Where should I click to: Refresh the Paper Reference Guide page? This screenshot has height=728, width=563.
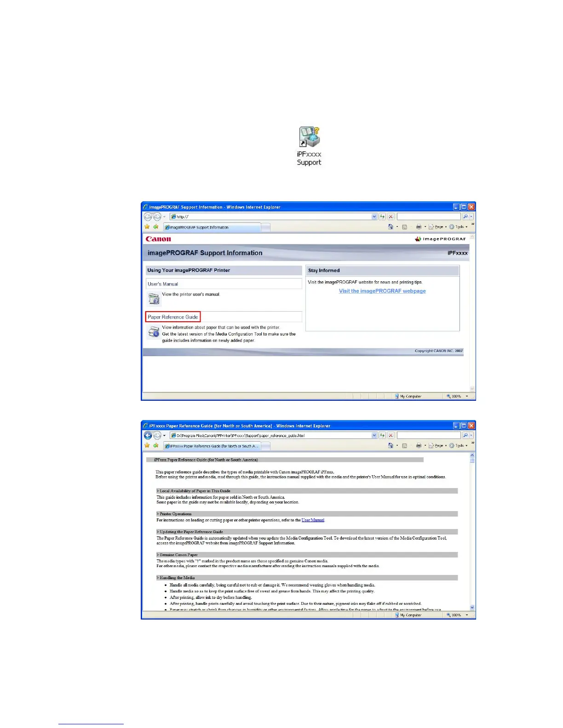[382, 435]
